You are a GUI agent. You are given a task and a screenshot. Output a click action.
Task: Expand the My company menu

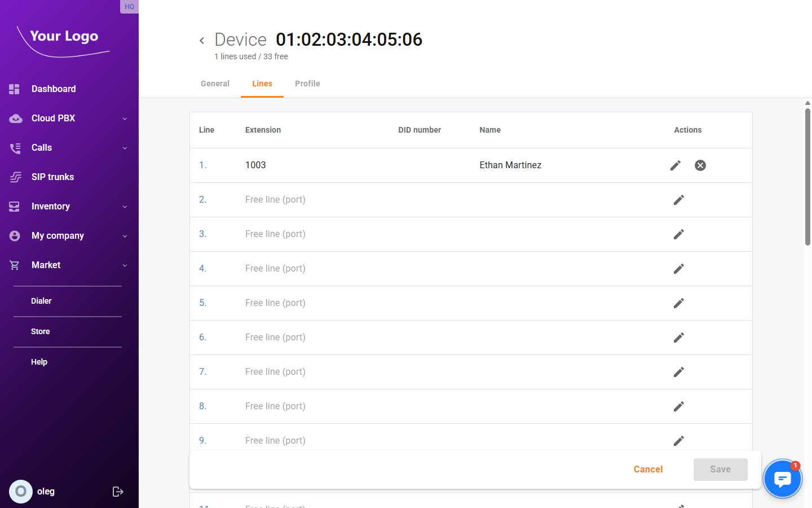[125, 236]
